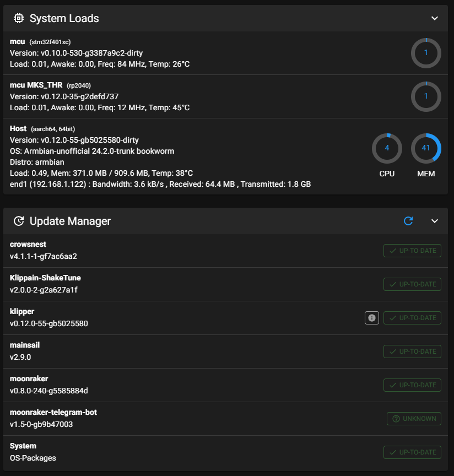Click the Host MEM usage gauge

point(426,148)
